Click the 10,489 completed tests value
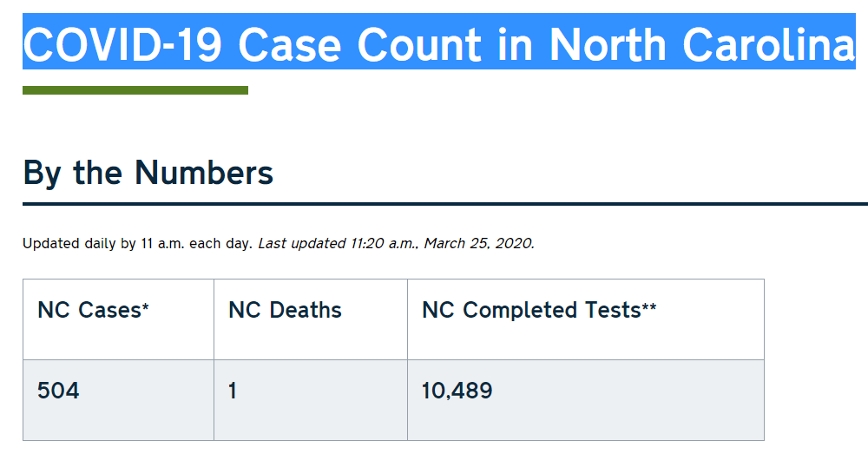868x467 pixels. coord(457,391)
